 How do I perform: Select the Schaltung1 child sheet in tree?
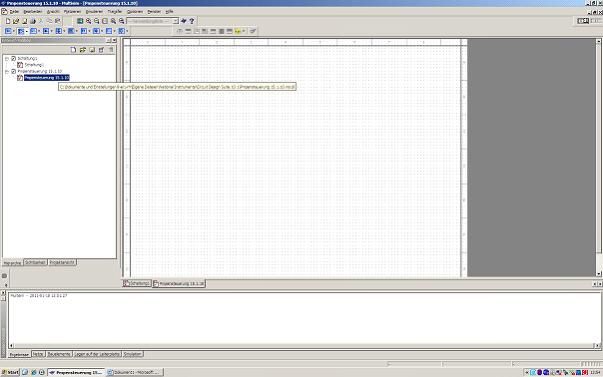33,65
